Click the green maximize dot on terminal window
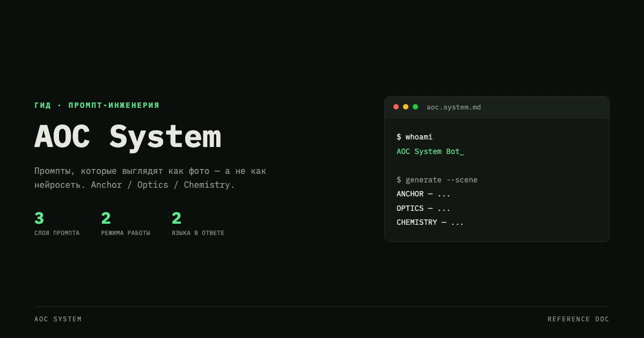Screen dimensions: 644x338 pos(415,107)
